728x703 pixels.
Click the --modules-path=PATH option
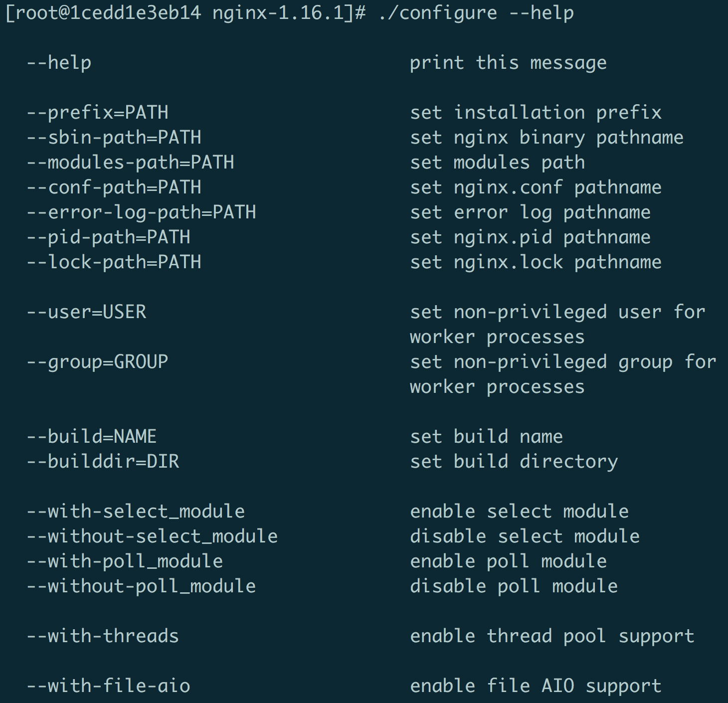pos(131,163)
